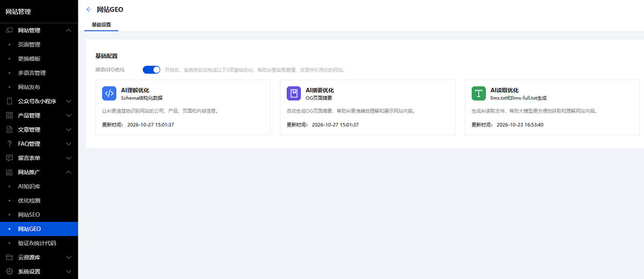Click the 云资源库 menu label

click(29, 258)
